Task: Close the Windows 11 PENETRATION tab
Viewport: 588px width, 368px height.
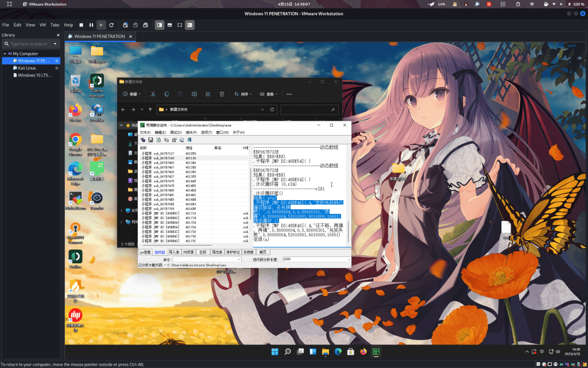Action: 130,36
